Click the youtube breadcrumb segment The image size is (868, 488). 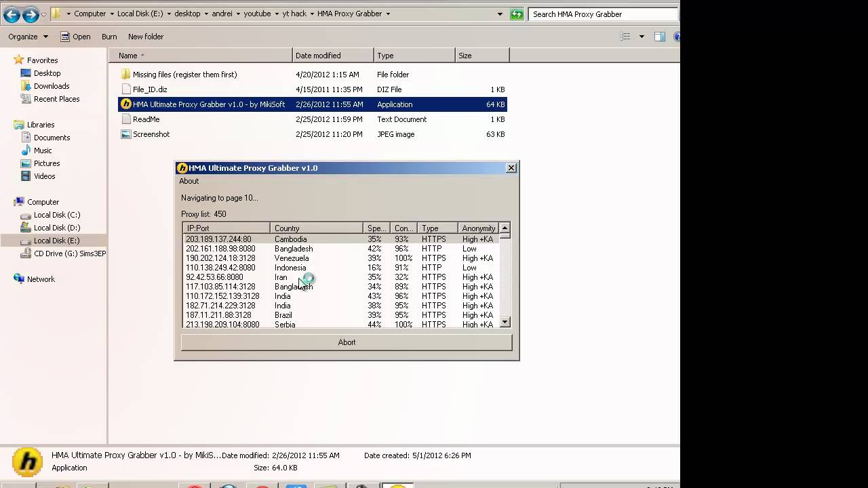click(258, 14)
